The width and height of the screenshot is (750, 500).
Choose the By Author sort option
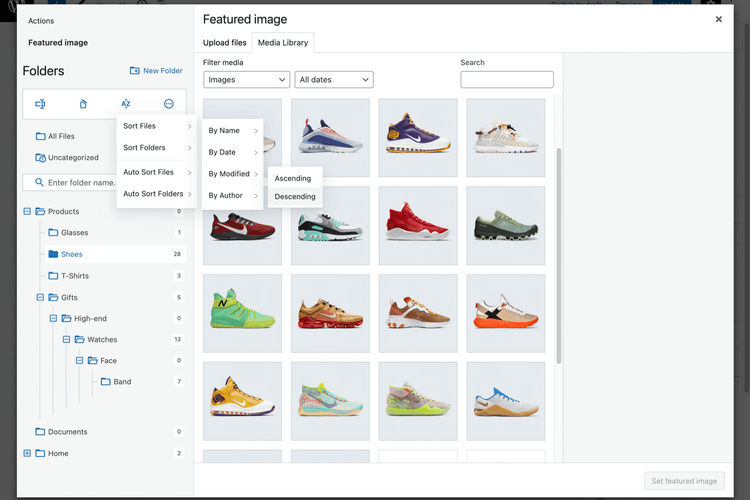tap(232, 195)
